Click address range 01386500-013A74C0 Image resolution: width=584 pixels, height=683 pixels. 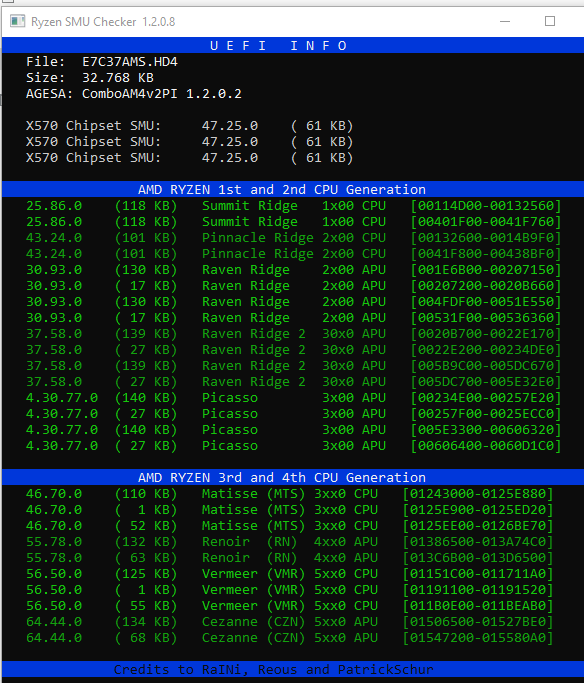point(478,542)
